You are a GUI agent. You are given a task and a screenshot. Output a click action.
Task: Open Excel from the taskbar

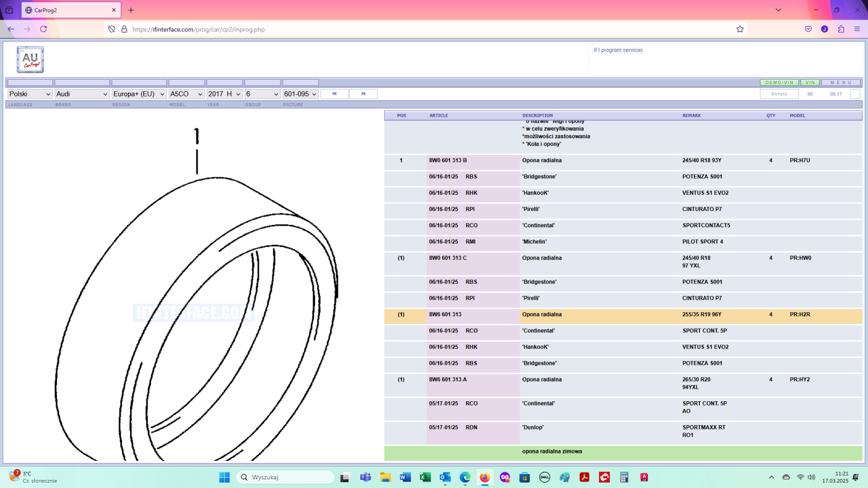point(425,477)
